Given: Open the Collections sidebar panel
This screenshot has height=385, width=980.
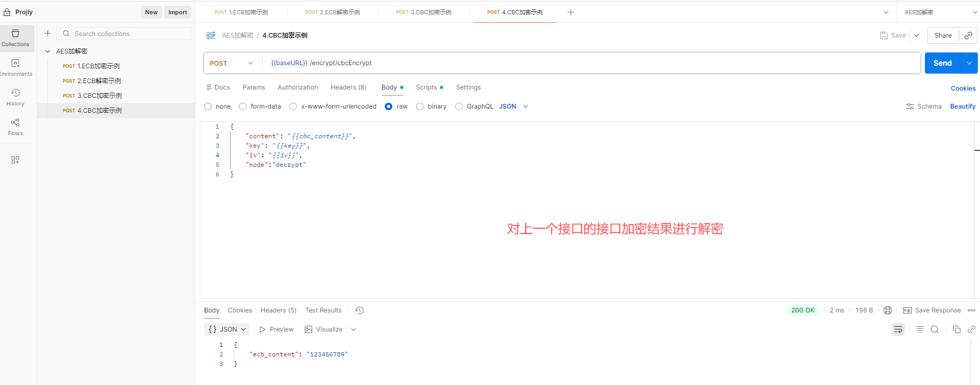Looking at the screenshot, I should click(16, 38).
